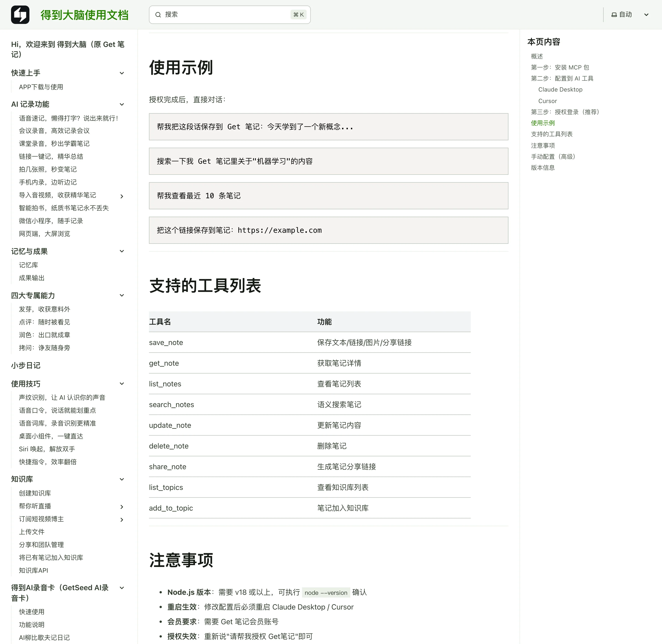Collapse the 快速上手 section

coord(122,73)
